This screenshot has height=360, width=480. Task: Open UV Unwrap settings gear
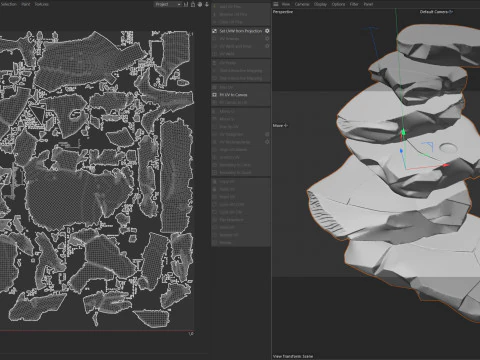(267, 39)
